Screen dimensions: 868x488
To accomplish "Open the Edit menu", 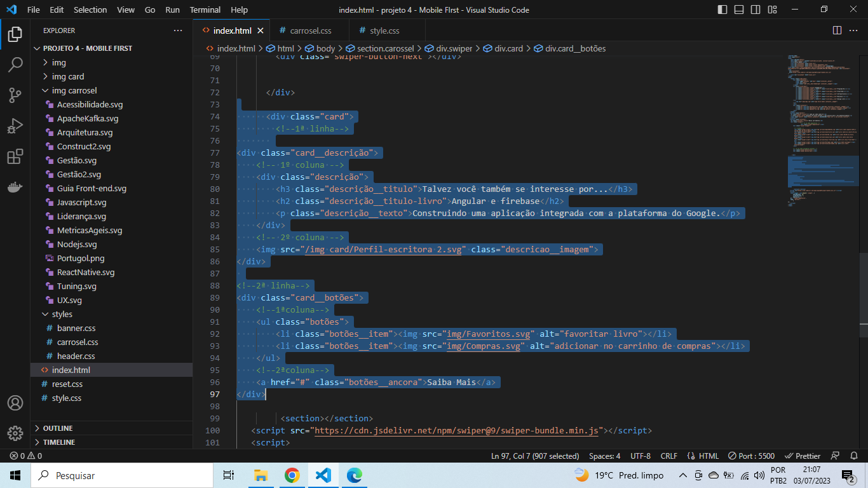I will pos(57,10).
